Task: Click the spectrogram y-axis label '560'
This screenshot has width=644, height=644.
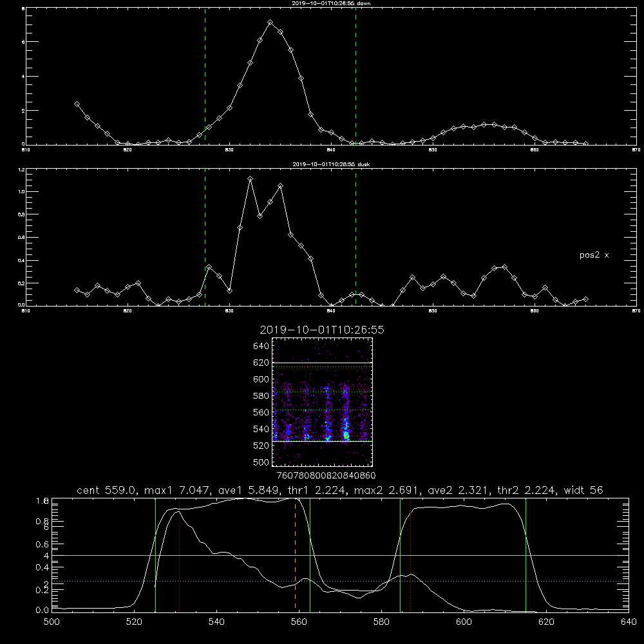Action: (x=261, y=412)
